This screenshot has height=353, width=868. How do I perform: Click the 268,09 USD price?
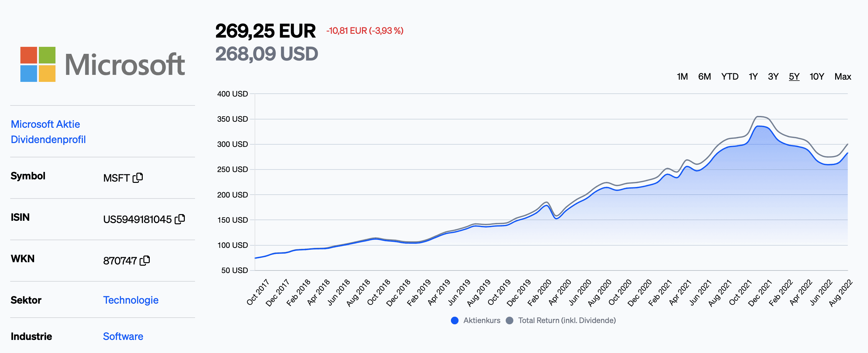(x=266, y=54)
